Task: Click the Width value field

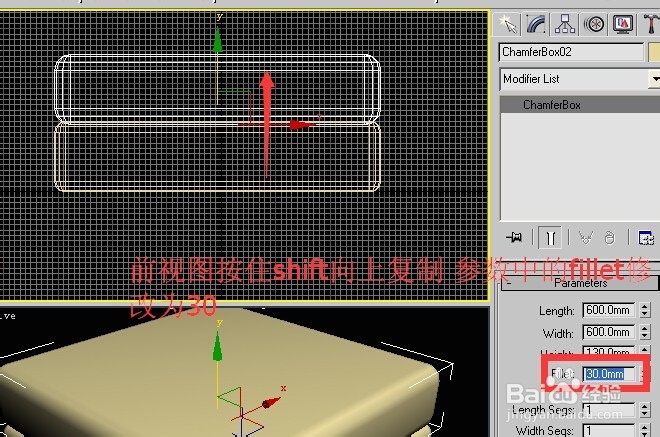Action: pyautogui.click(x=609, y=332)
